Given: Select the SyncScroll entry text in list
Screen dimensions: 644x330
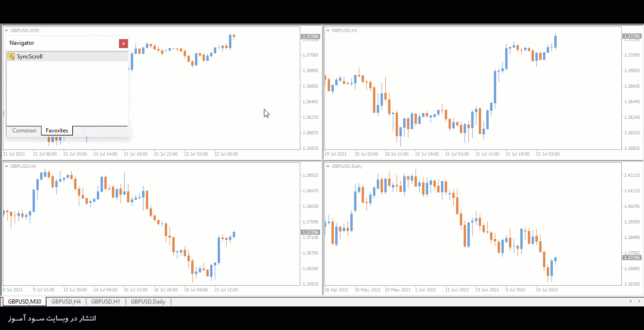Looking at the screenshot, I should tap(30, 57).
